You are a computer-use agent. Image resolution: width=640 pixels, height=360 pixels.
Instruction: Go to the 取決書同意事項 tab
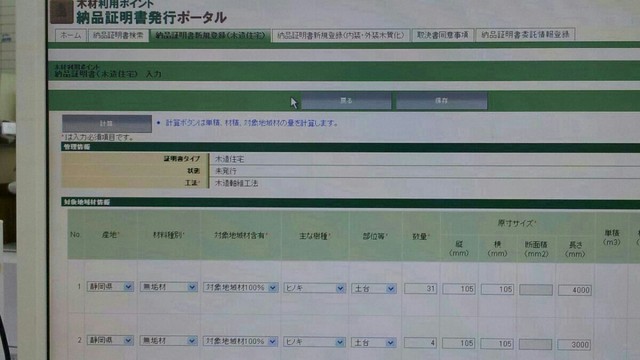coord(442,35)
